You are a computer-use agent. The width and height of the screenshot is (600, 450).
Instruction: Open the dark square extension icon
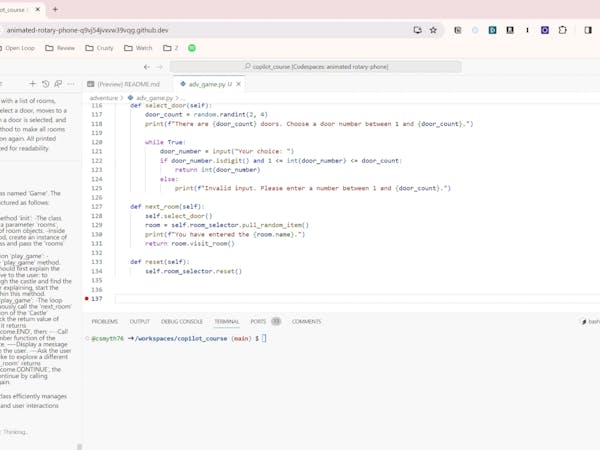510,30
